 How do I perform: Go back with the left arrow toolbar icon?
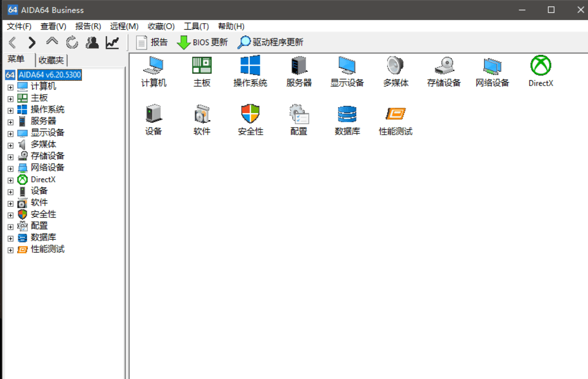(12, 43)
